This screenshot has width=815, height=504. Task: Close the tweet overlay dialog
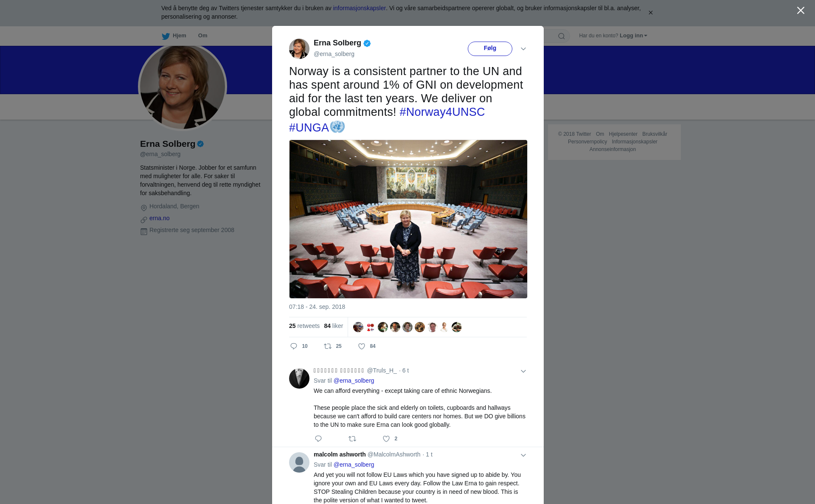pos(801,11)
